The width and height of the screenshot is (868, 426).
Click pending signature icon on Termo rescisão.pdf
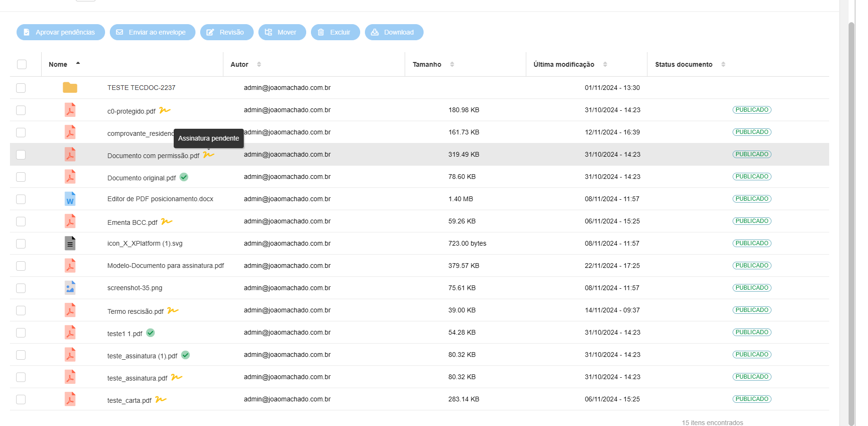tap(173, 311)
